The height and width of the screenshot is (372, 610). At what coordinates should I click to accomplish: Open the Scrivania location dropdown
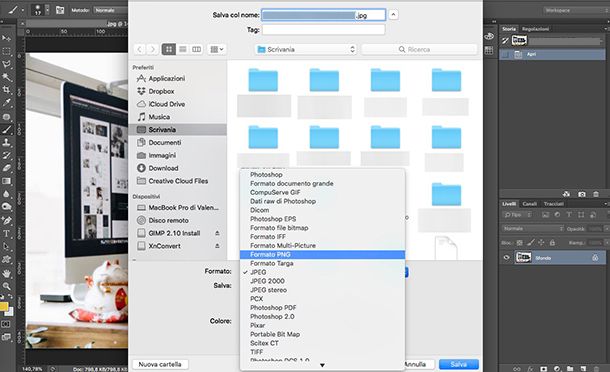tap(306, 49)
